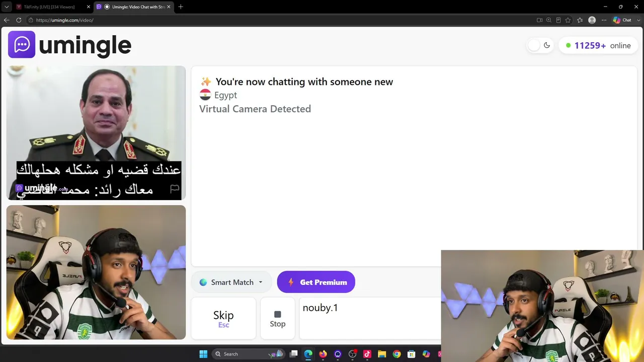Open the zoom magnifier in address bar
644x362 pixels.
click(549, 20)
